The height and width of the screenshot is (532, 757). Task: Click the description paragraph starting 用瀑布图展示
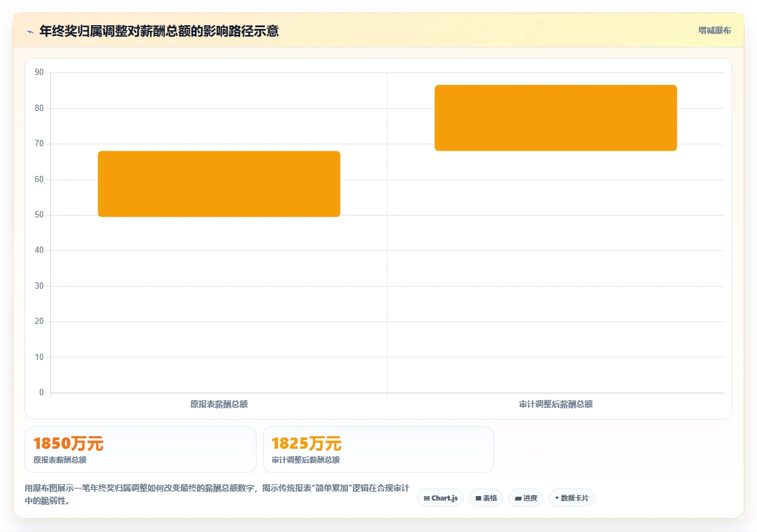coord(217,495)
